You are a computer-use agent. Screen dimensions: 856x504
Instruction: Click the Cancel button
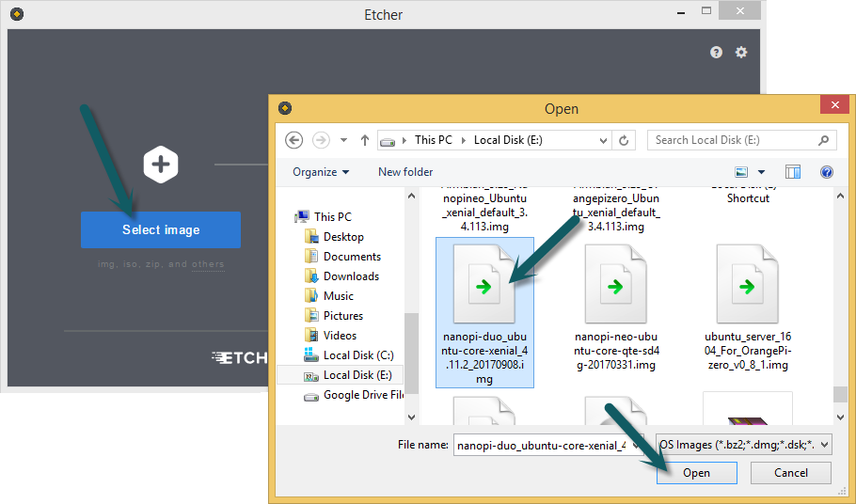(x=791, y=473)
